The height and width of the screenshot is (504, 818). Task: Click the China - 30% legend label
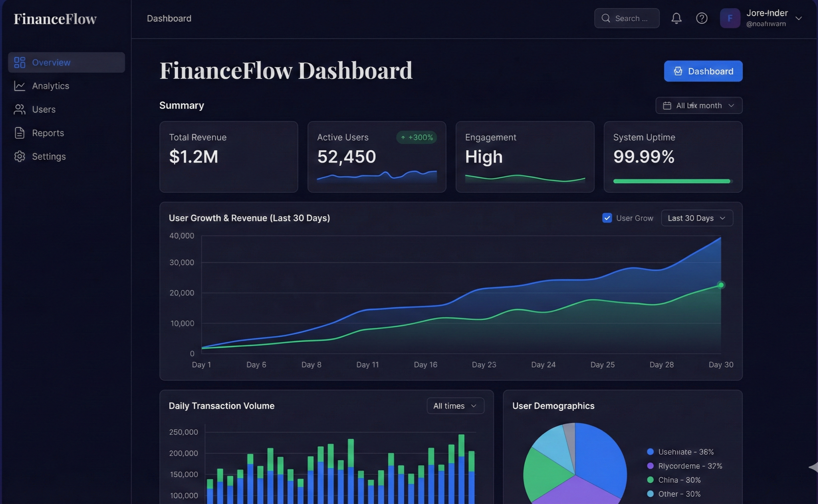tap(679, 480)
